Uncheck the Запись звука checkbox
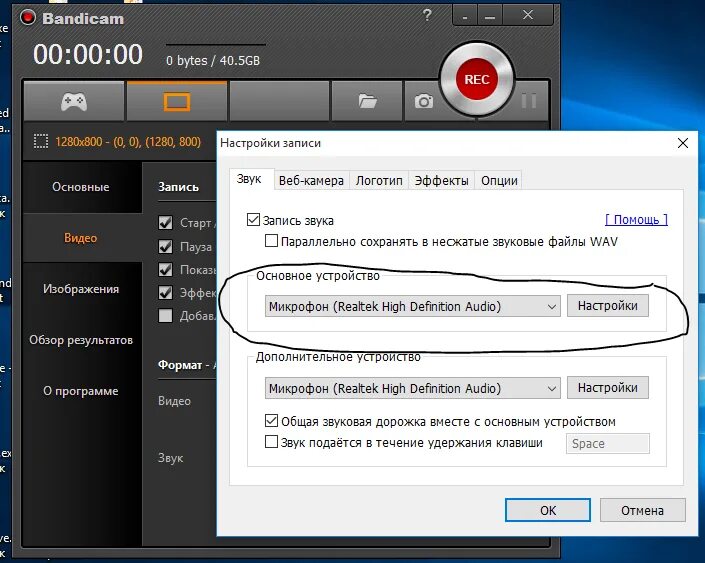The image size is (705, 563). point(253,220)
